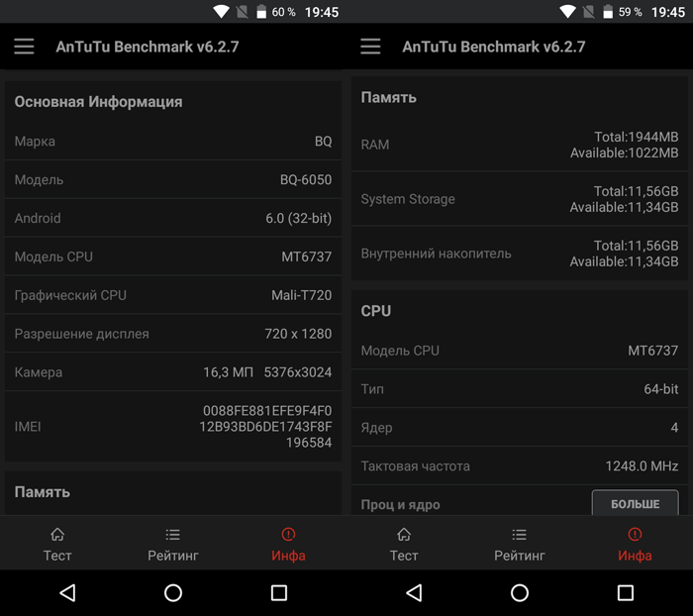
Task: Click the БОЛЬШЕ button for core details
Action: click(x=635, y=503)
